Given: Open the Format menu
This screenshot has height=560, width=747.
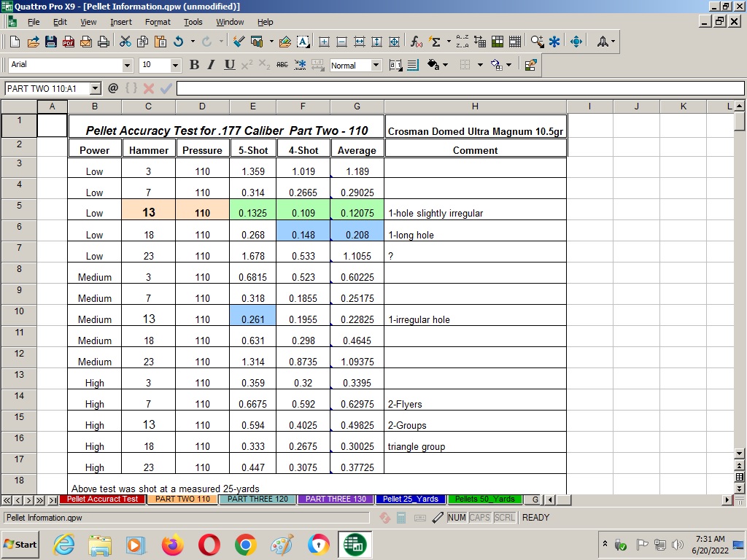Looking at the screenshot, I should click(x=158, y=22).
